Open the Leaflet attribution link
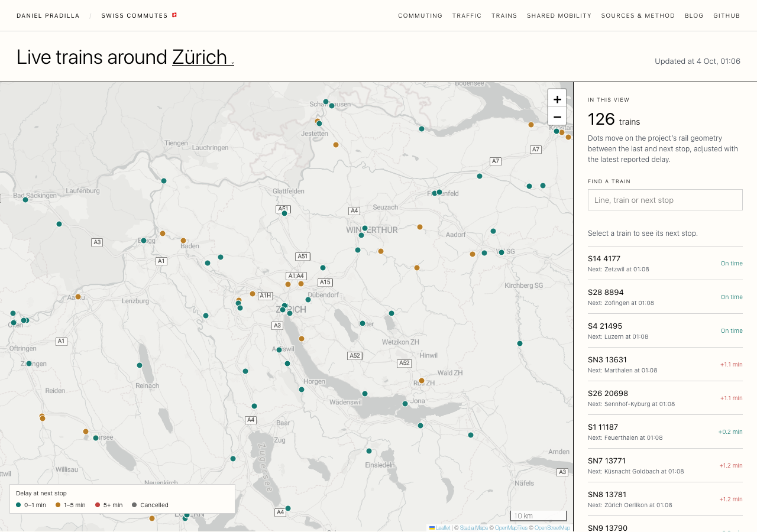 439,528
